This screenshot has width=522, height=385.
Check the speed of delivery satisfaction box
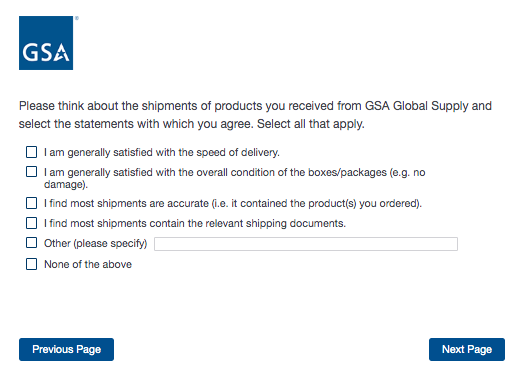coord(31,152)
